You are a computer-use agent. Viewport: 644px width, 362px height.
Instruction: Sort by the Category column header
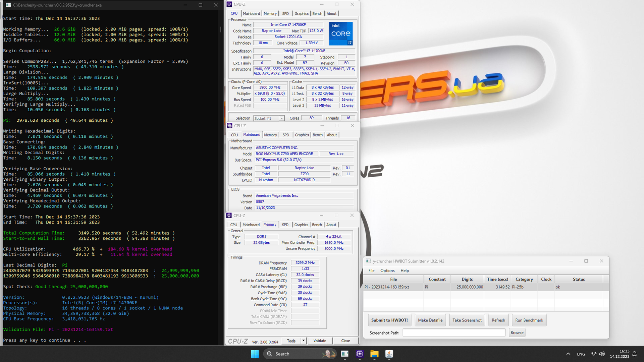point(524,279)
